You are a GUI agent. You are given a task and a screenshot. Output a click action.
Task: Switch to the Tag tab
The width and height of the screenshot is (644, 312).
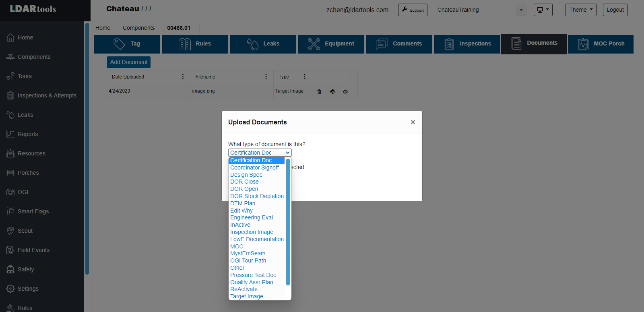click(x=127, y=44)
